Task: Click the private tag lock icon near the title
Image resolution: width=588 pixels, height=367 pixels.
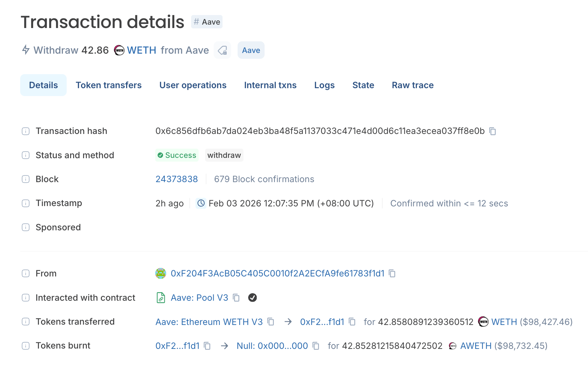Action: click(x=222, y=50)
